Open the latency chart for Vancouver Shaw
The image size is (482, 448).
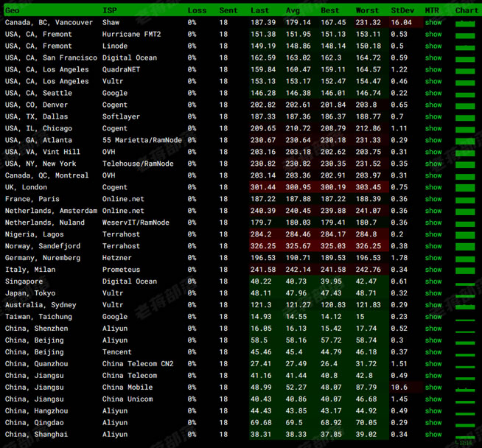tap(465, 24)
